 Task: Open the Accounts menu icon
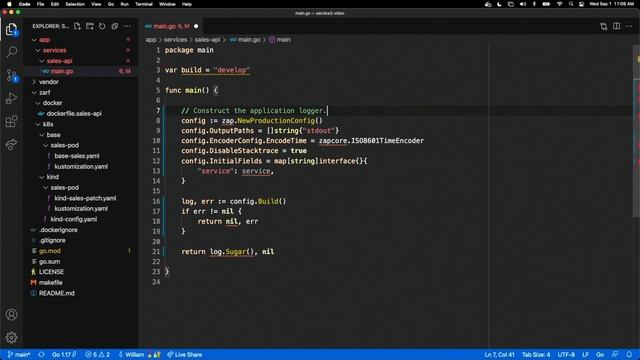pos(11,314)
